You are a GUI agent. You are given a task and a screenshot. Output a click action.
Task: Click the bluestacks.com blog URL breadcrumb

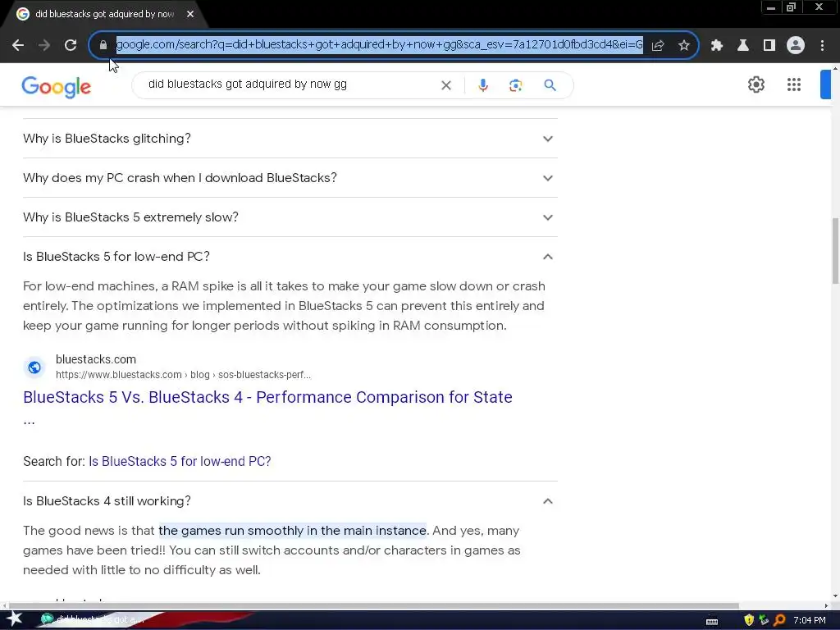click(183, 375)
